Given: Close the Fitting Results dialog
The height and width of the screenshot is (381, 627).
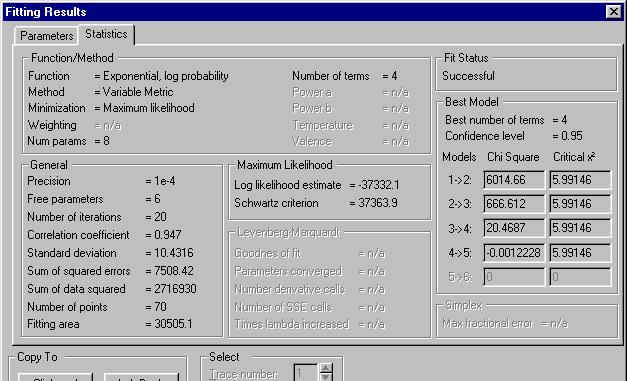Looking at the screenshot, I should pos(613,12).
